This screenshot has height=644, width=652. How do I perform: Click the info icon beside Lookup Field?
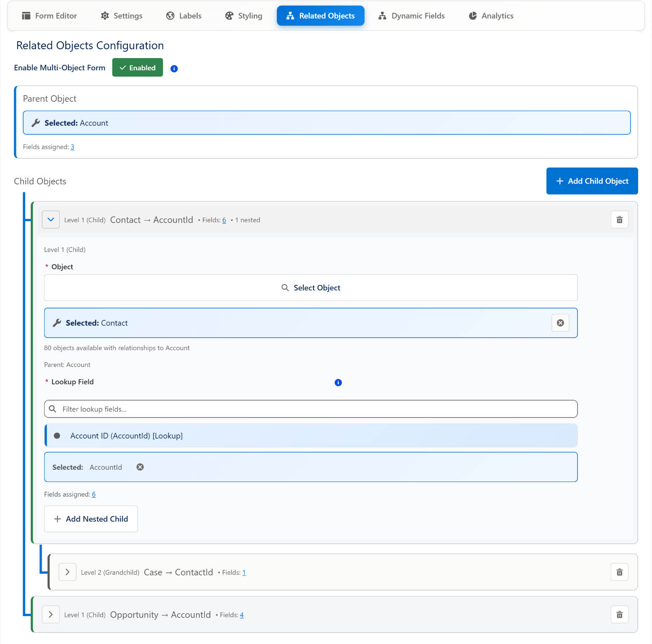[x=338, y=383]
